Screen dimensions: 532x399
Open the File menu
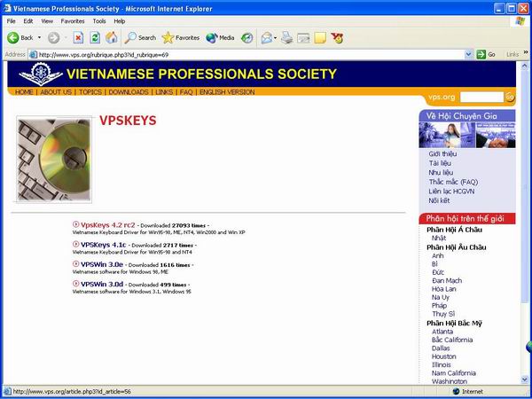click(11, 21)
